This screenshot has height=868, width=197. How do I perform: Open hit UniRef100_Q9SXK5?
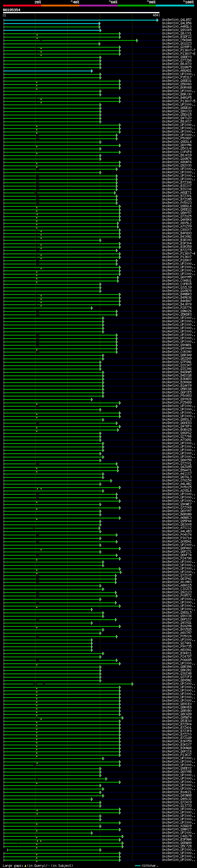pyautogui.click(x=176, y=30)
